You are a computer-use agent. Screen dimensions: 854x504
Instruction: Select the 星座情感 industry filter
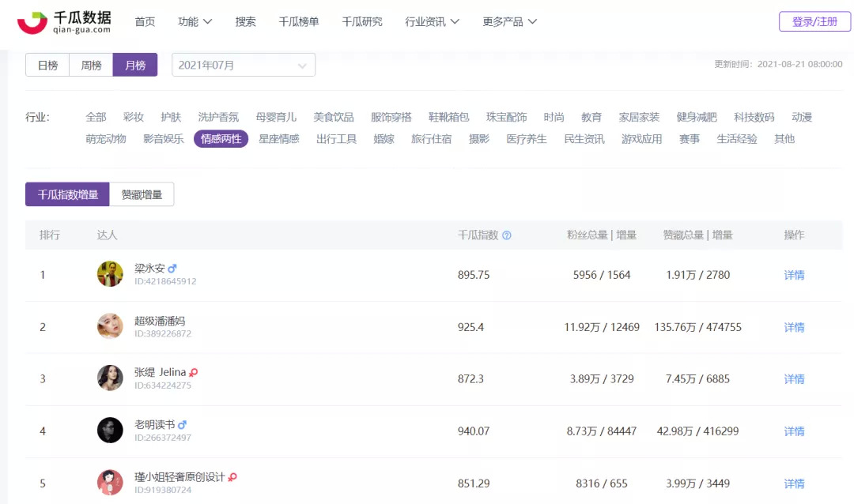[x=279, y=139]
